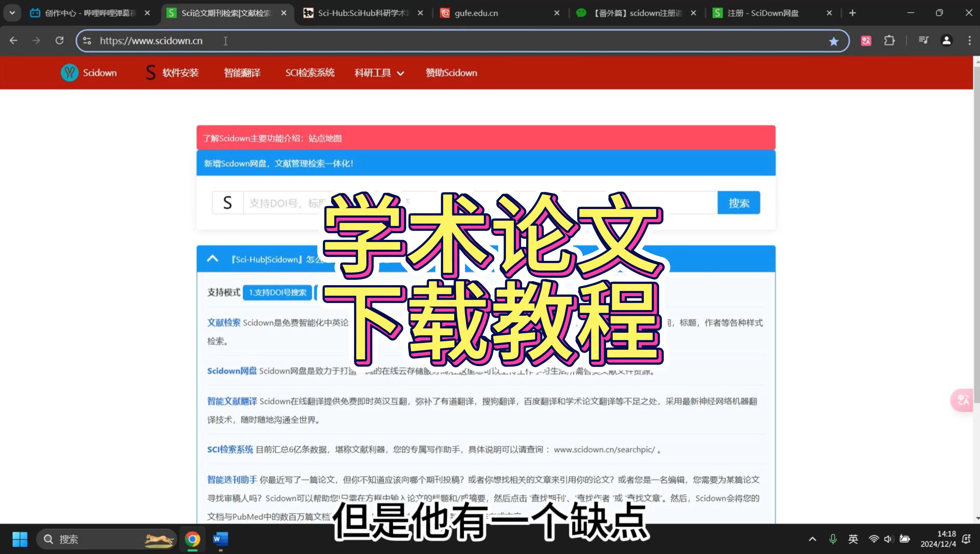Image resolution: width=980 pixels, height=554 pixels.
Task: Open 软件安装 in the navigation bar
Action: pos(172,73)
